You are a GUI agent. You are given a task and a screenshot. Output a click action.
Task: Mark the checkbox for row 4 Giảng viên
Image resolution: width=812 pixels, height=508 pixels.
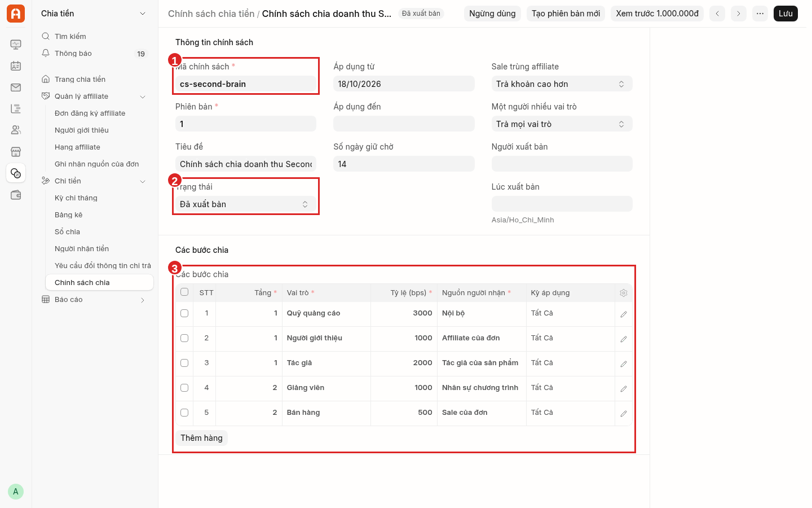point(184,388)
